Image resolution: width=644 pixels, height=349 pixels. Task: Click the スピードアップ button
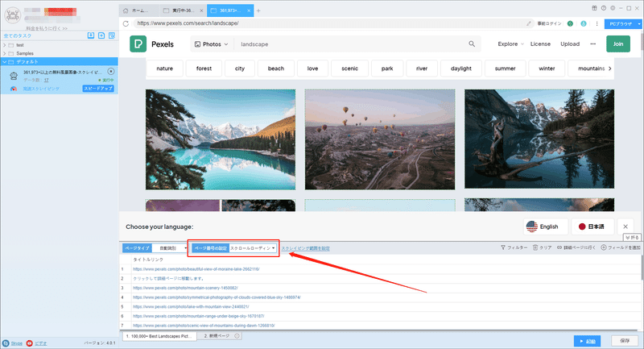tap(98, 89)
